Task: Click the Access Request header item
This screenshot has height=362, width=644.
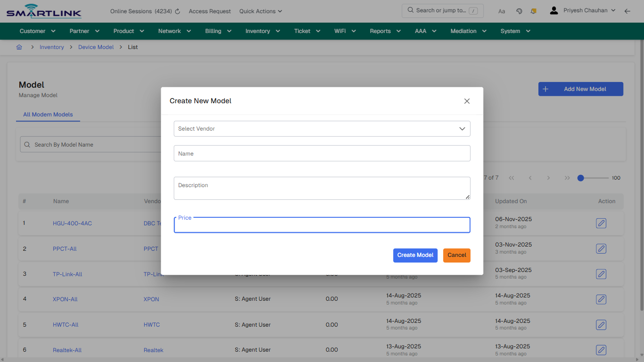Action: pyautogui.click(x=209, y=11)
